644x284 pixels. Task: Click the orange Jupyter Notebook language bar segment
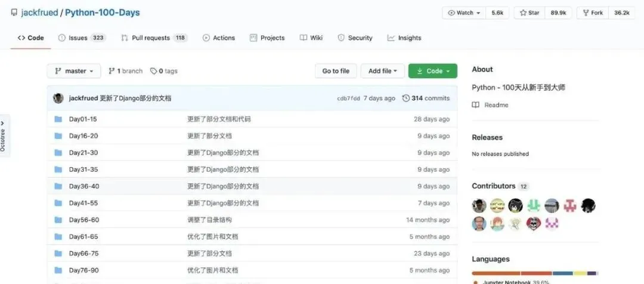pyautogui.click(x=496, y=273)
